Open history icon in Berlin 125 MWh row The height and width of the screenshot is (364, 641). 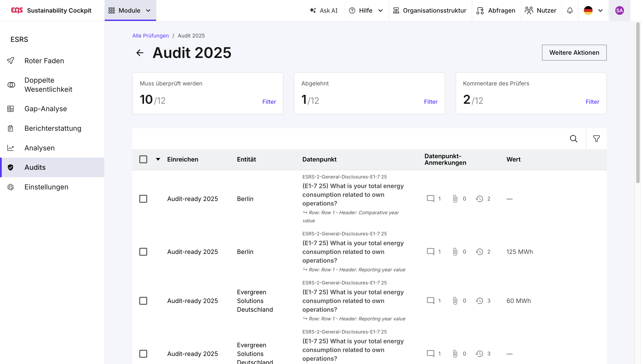[479, 252]
